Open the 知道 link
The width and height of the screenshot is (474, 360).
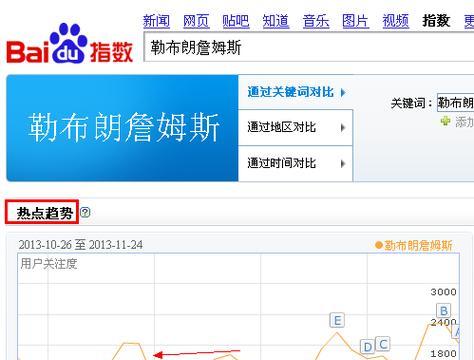(276, 21)
